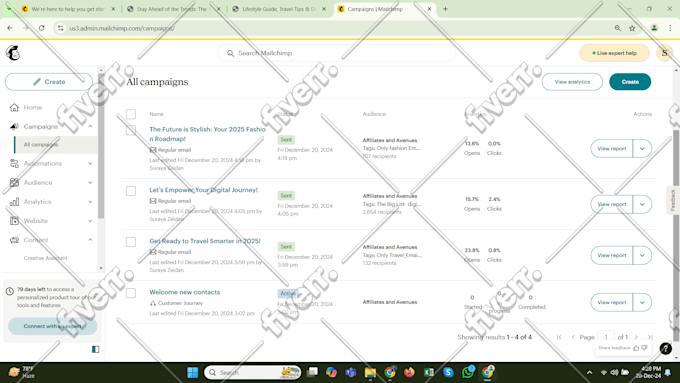
Task: Click the Mailchimp Freddie logo
Action: 13,53
